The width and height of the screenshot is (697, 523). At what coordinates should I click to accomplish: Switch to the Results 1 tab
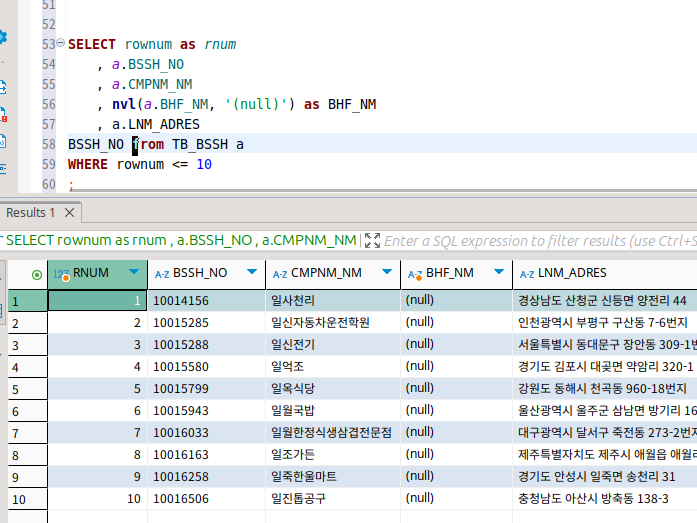tap(30, 212)
